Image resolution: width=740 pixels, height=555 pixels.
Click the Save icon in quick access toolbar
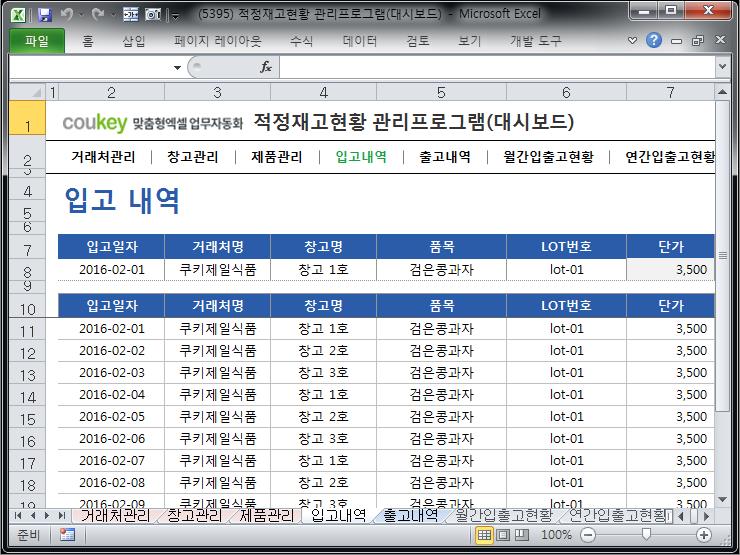pyautogui.click(x=44, y=15)
